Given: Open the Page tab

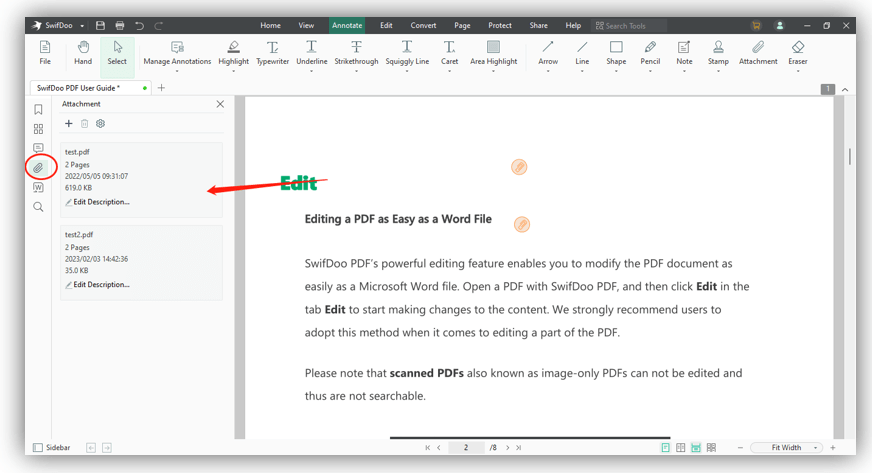Looking at the screenshot, I should pyautogui.click(x=462, y=26).
